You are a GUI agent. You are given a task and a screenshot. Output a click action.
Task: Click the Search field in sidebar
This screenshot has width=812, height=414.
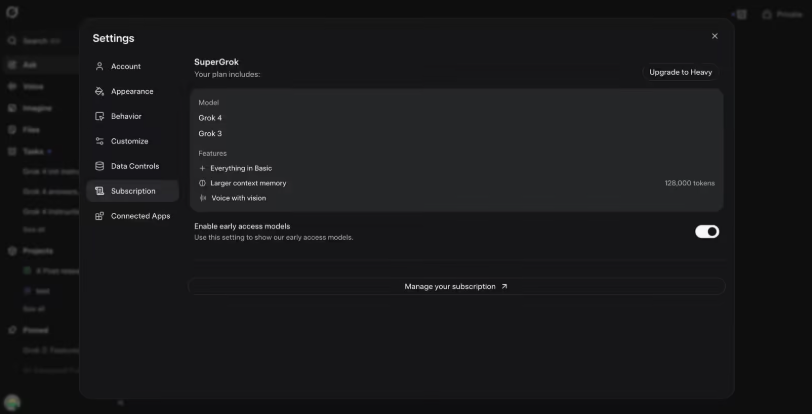(35, 40)
